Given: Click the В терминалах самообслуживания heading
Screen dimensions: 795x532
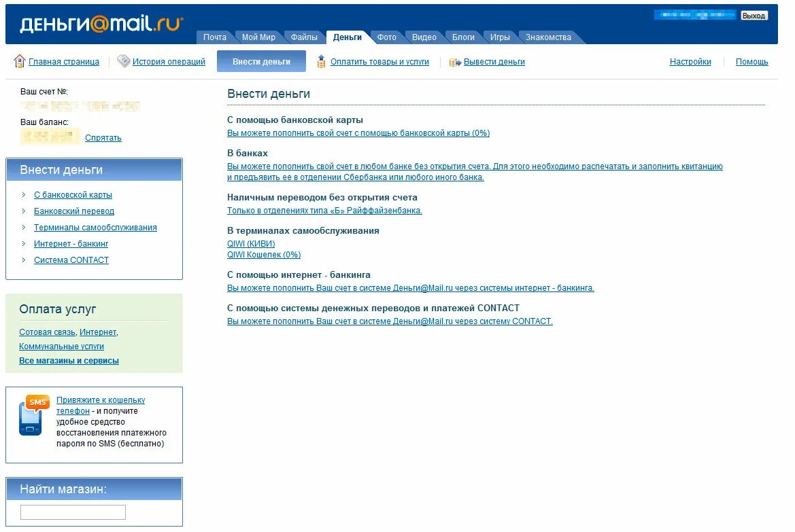Looking at the screenshot, I should 303,230.
